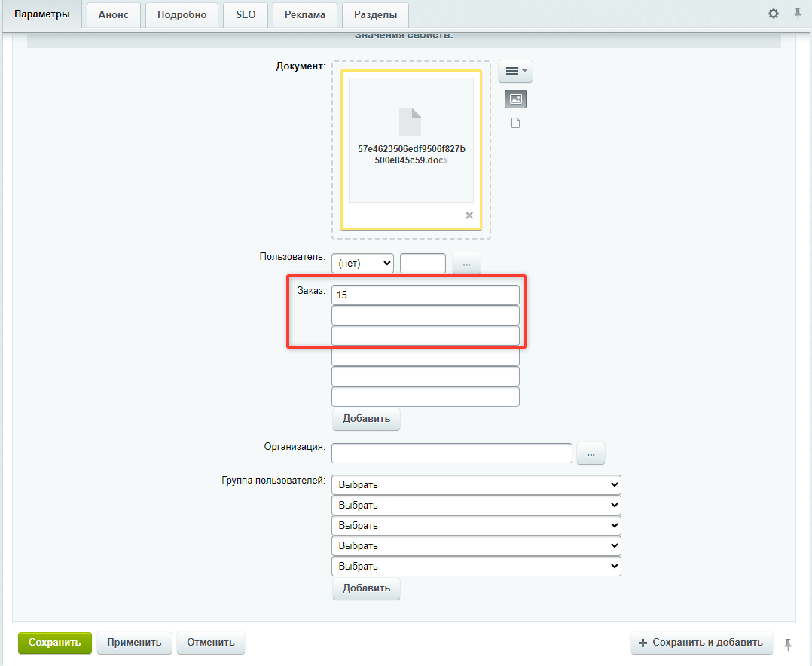The image size is (812, 666).
Task: Open the fourth Выбрать dropdown in Группа пользователей
Action: (476, 546)
